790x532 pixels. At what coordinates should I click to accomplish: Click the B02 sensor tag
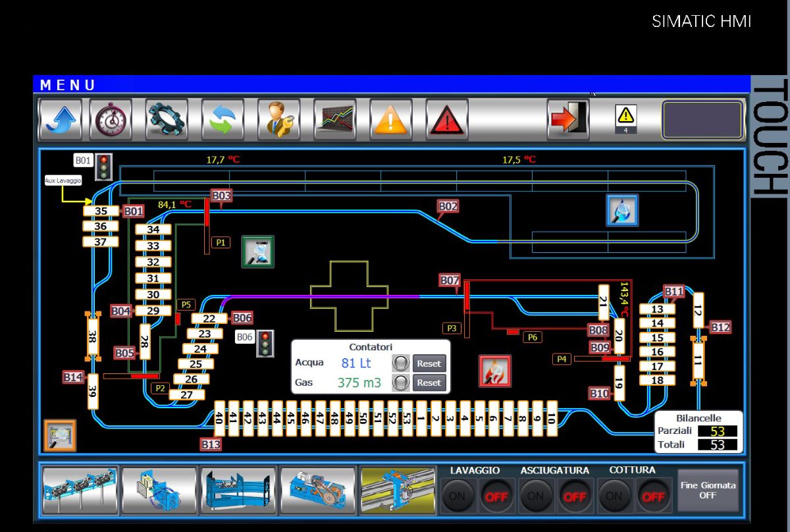[448, 207]
